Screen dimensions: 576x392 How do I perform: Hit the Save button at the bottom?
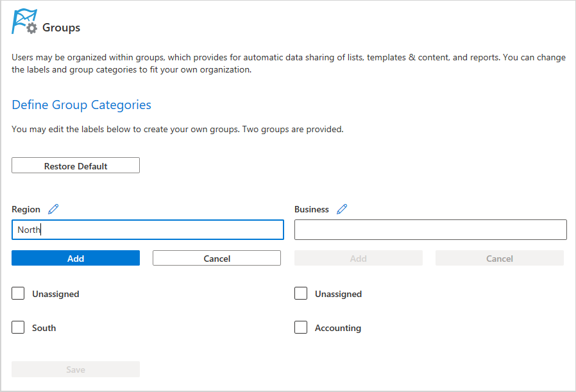point(76,370)
